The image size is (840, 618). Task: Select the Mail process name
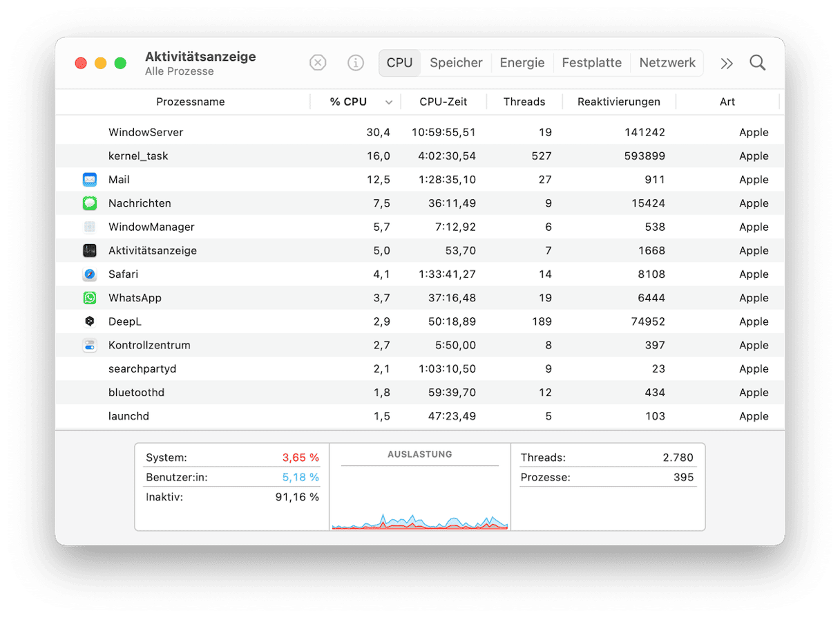(x=119, y=180)
